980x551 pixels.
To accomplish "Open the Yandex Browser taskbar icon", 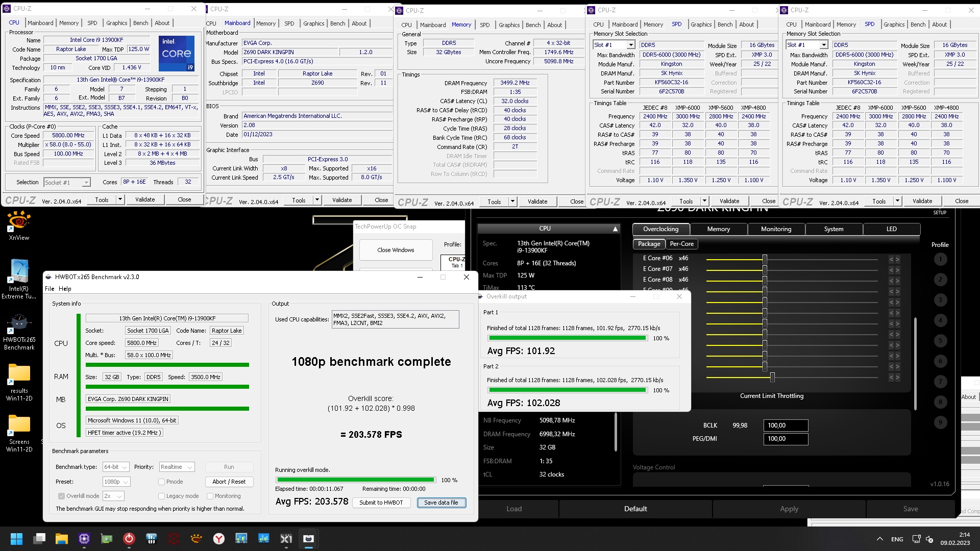I will (x=218, y=539).
